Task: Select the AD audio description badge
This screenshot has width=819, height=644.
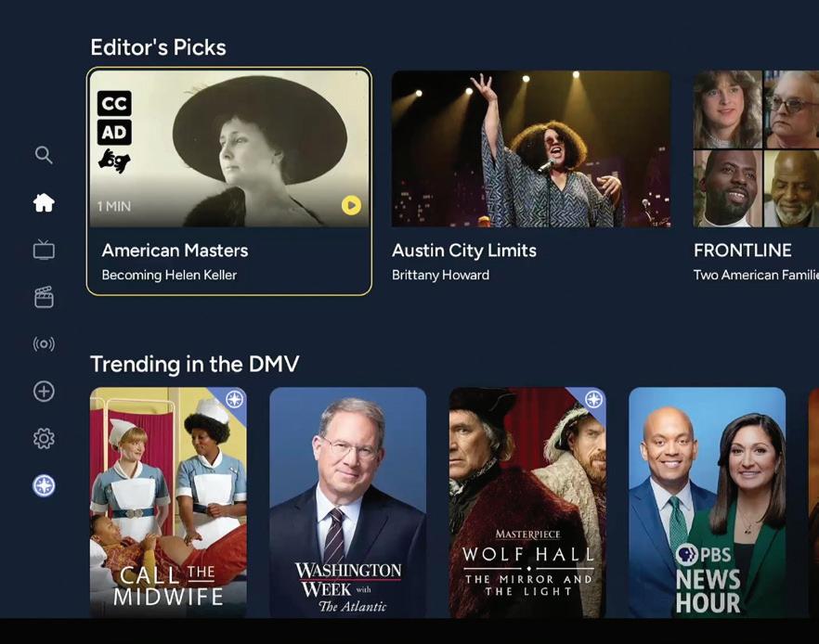Action: 114,132
